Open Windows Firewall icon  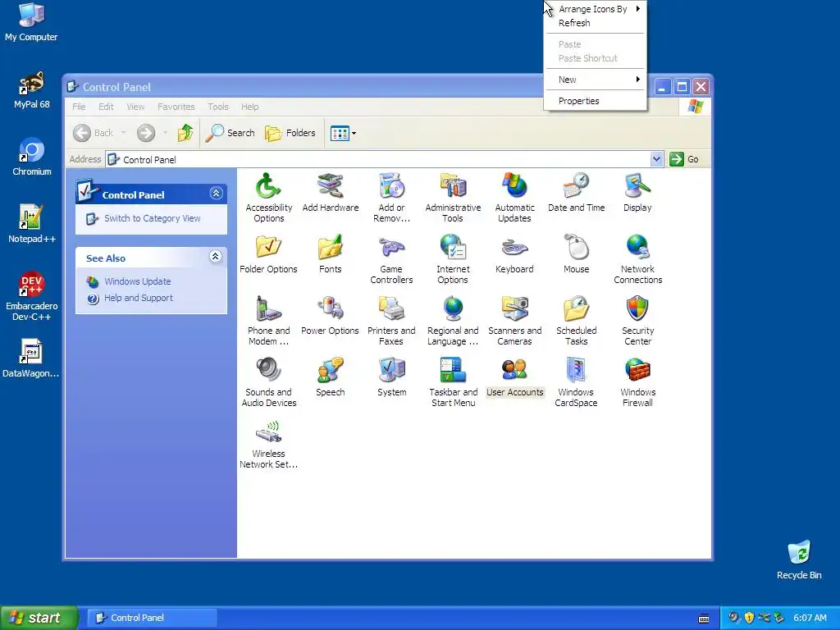coord(637,382)
